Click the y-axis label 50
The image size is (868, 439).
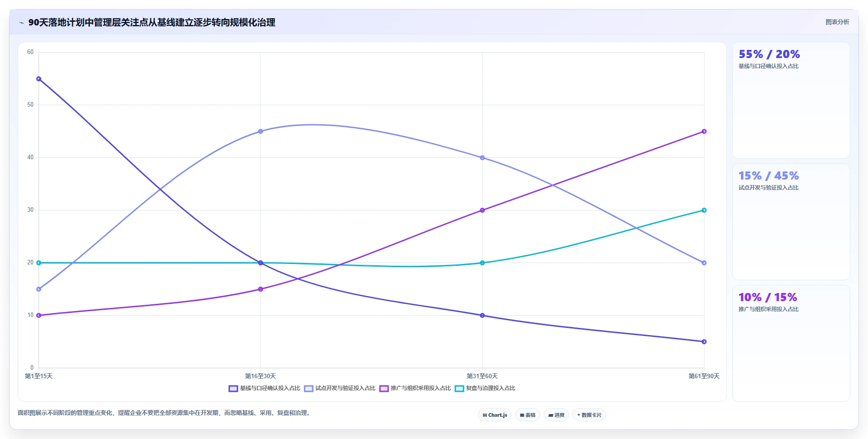click(x=30, y=105)
